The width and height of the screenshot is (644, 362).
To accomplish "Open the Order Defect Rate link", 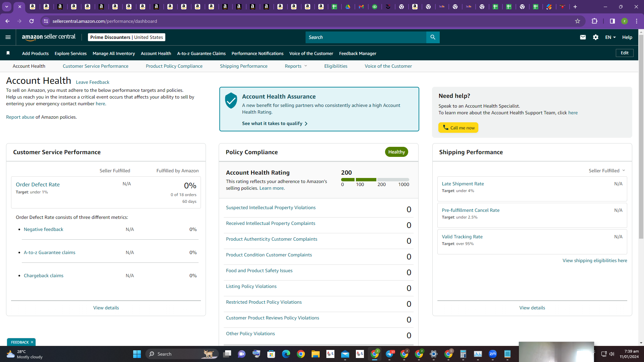I will point(38,184).
